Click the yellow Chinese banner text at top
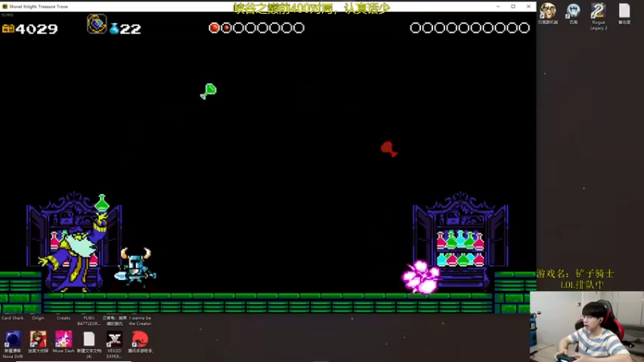 coord(312,8)
